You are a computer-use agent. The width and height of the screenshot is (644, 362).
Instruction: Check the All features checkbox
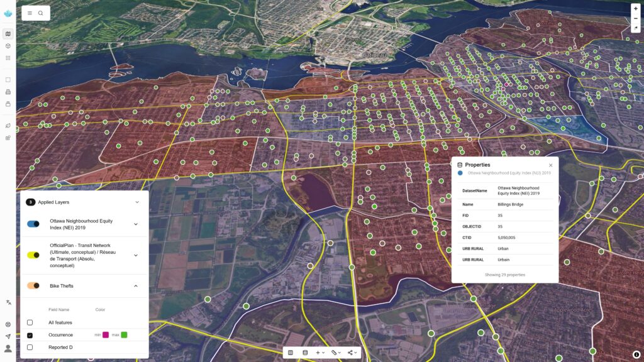(x=29, y=322)
